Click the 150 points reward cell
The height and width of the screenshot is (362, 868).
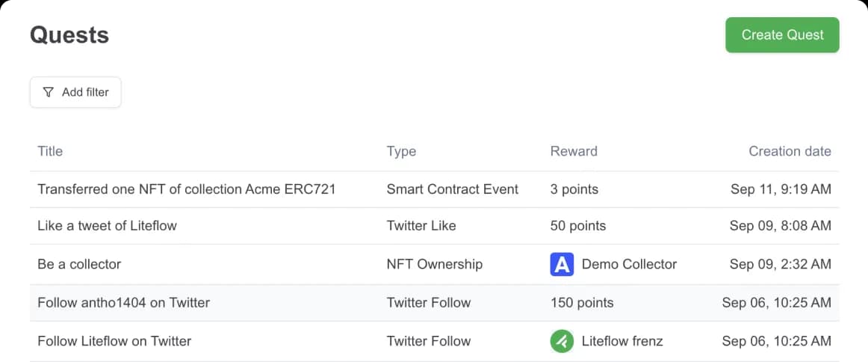(x=582, y=303)
